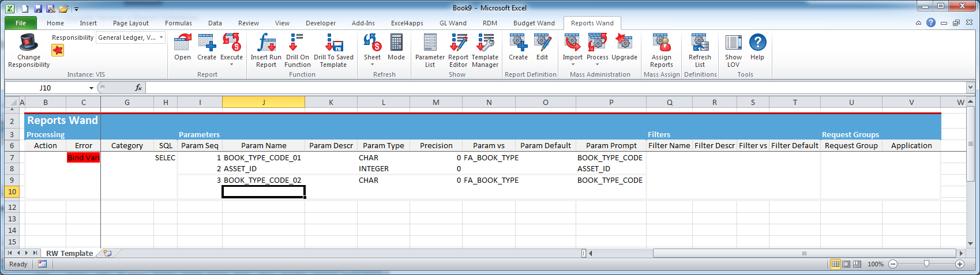Adjust the zoom slider handle
This screenshot has height=275, width=980.
point(926,264)
